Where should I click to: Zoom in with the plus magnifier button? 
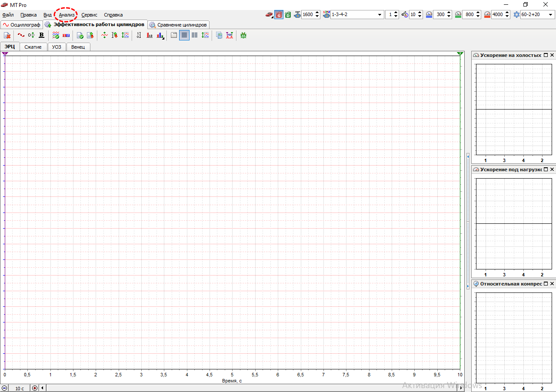click(35, 388)
